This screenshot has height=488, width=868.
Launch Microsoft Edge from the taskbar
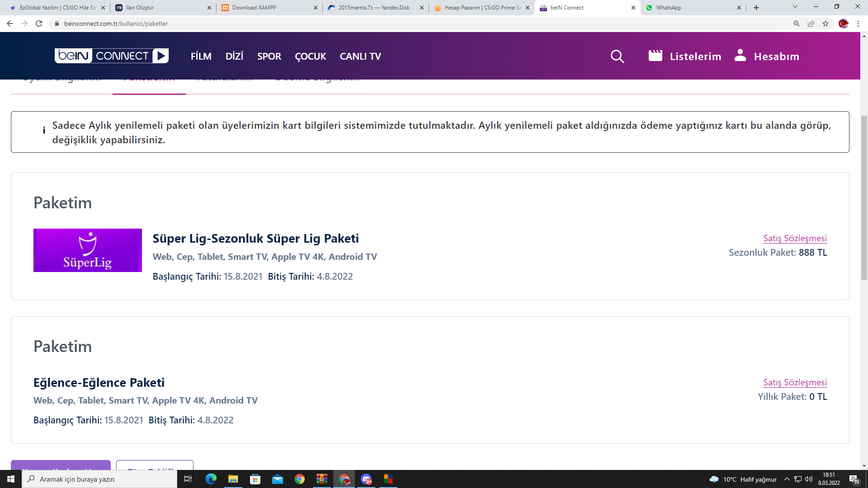pyautogui.click(x=211, y=479)
